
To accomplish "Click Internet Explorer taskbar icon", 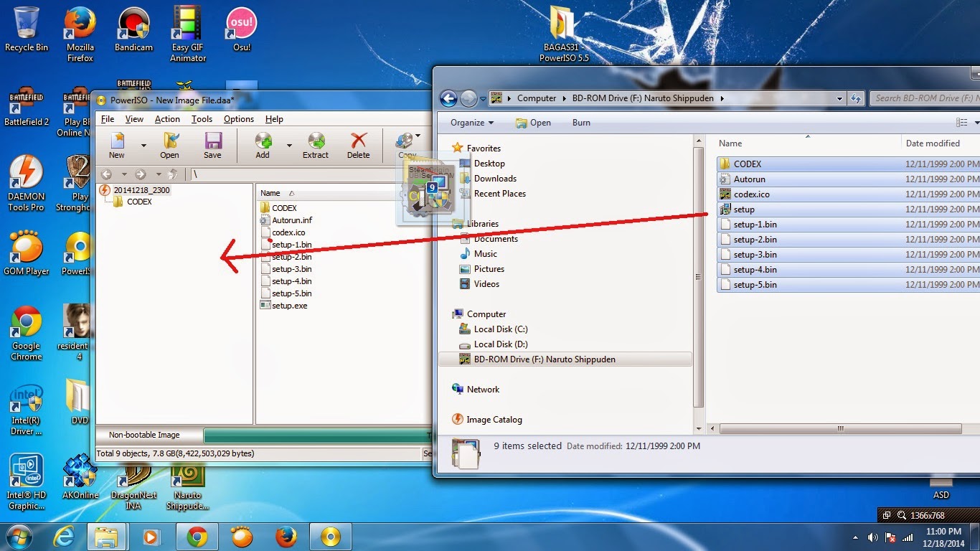I will [x=63, y=537].
